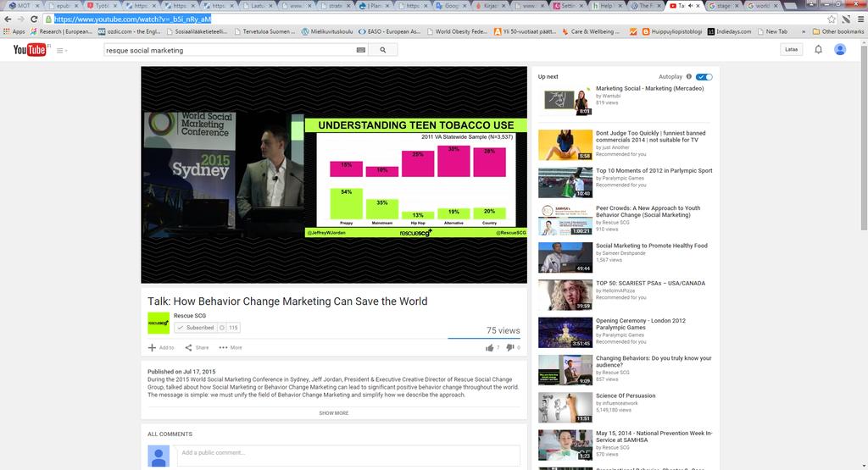Image resolution: width=868 pixels, height=470 pixels.
Task: Open the Research | European bookmark
Action: [61, 32]
